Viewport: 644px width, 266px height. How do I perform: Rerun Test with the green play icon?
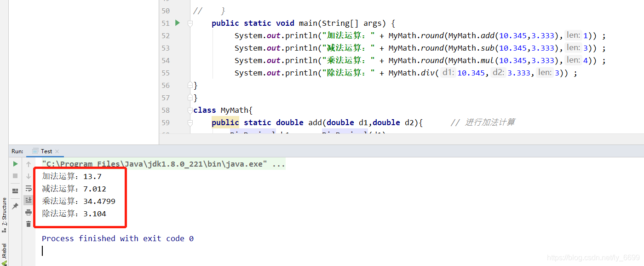(15, 164)
